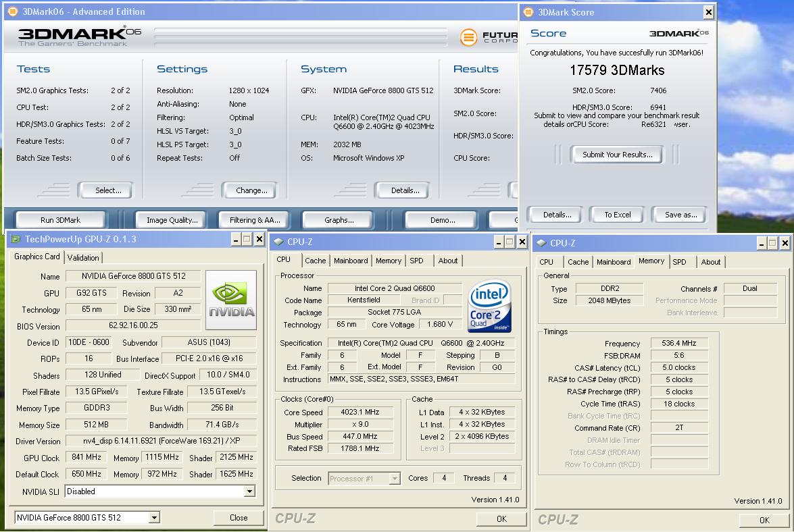Click the NVIDIA logo in GPU-Z
This screenshot has height=532, width=794.
231,300
